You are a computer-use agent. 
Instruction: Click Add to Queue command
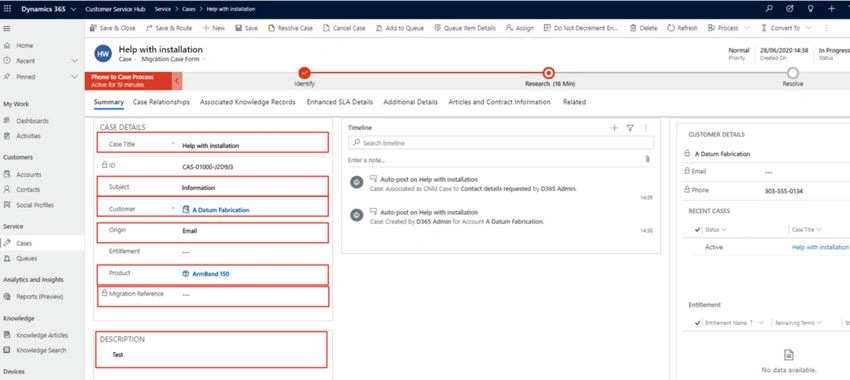tap(400, 28)
